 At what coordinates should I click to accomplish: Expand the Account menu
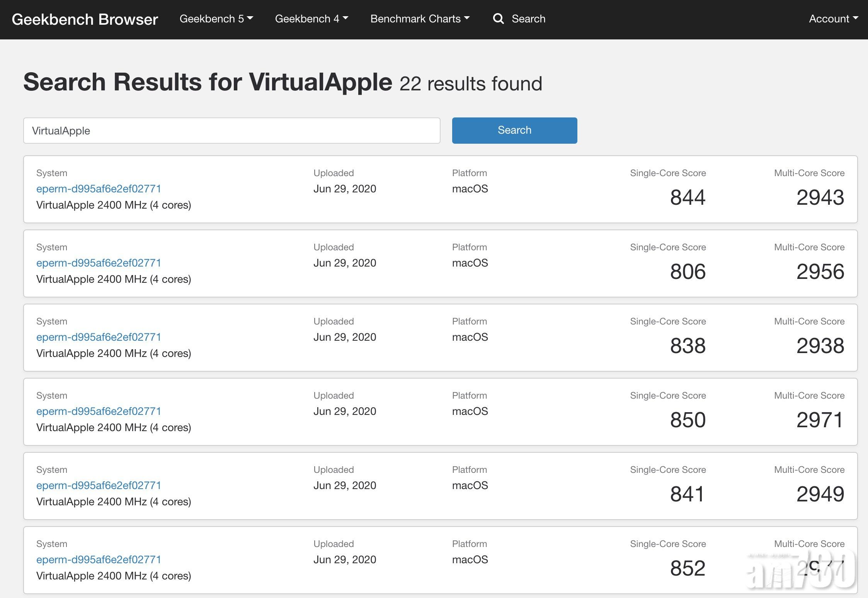click(x=833, y=19)
